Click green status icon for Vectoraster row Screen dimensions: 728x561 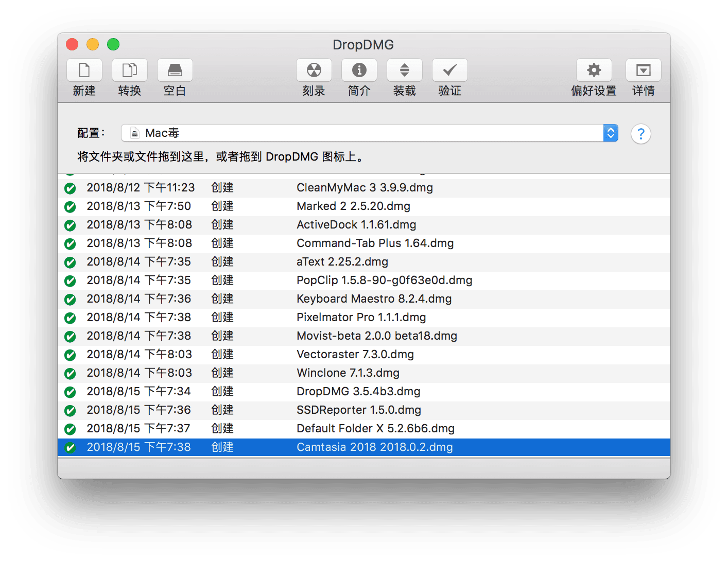[70, 355]
